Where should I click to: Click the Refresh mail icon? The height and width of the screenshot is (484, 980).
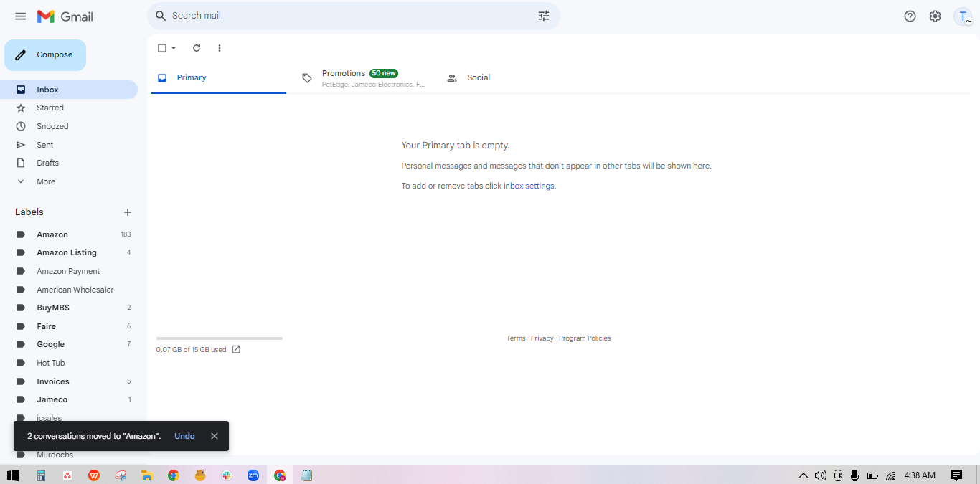[197, 48]
